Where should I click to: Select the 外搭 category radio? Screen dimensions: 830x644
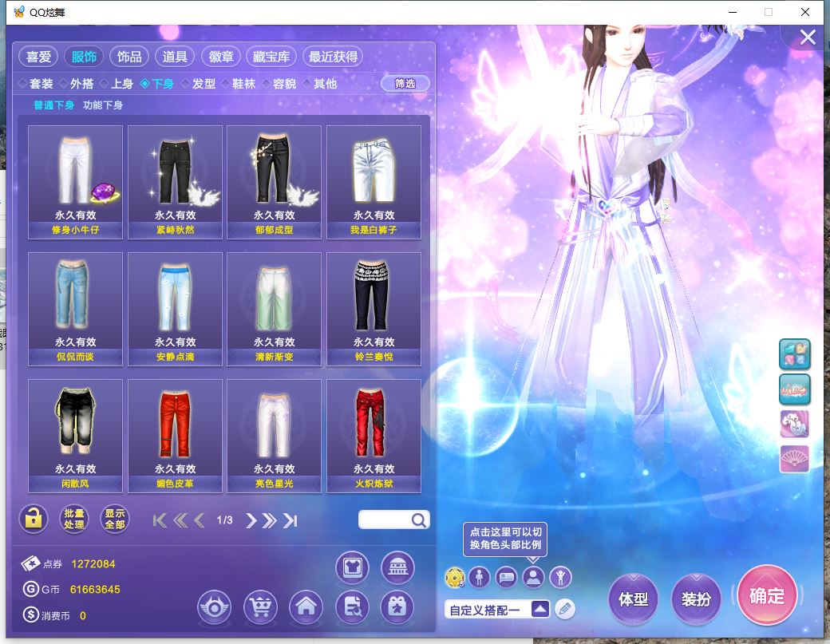(x=77, y=84)
